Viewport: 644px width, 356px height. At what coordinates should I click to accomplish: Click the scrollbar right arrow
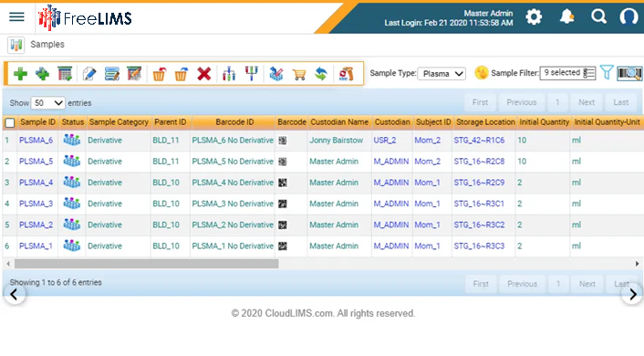[x=637, y=264]
